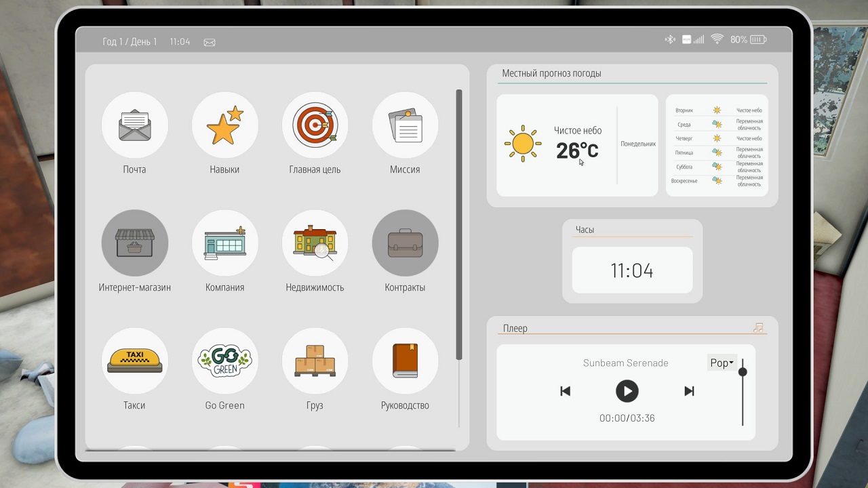Image resolution: width=868 pixels, height=488 pixels.
Task: Open the Груз cargo boxes app
Action: 315,361
